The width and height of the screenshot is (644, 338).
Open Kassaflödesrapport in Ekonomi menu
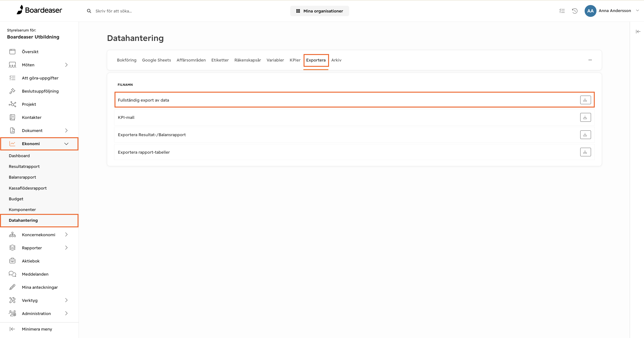(x=28, y=188)
